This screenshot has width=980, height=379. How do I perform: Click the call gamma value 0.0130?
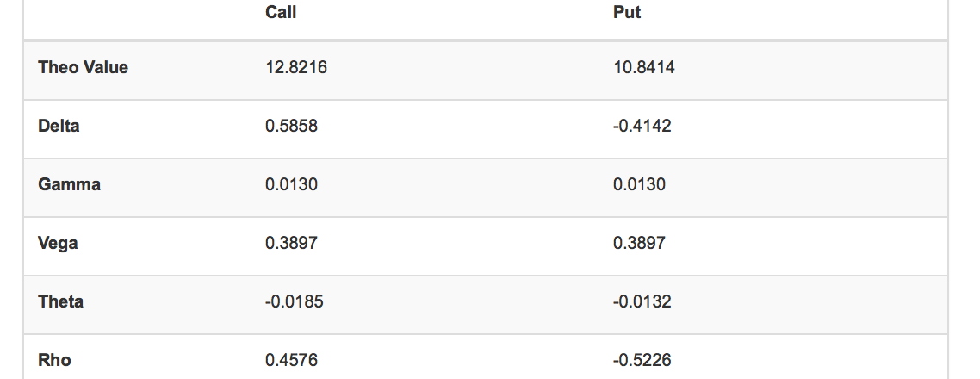point(292,184)
